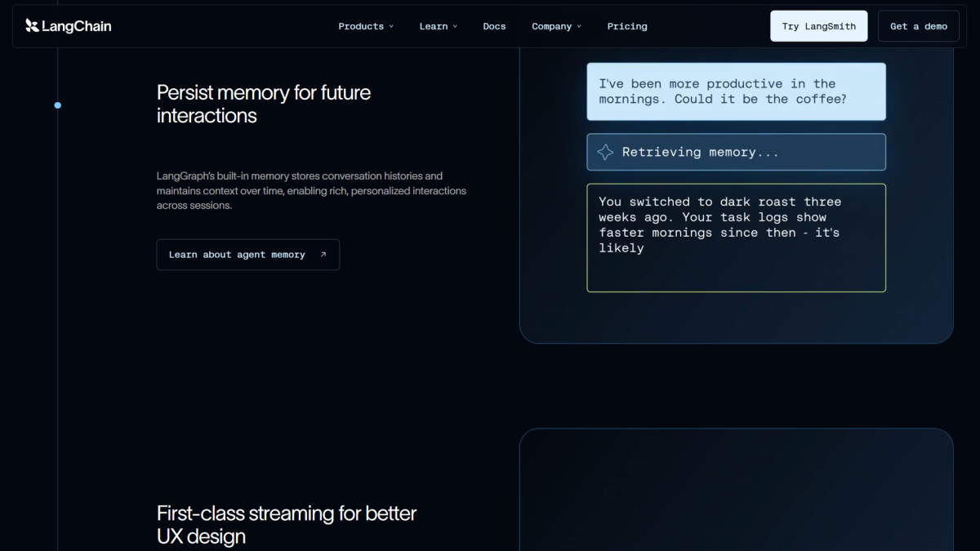The width and height of the screenshot is (980, 551).
Task: Click the arrow icon in Learn about agent memory
Action: pyautogui.click(x=323, y=255)
